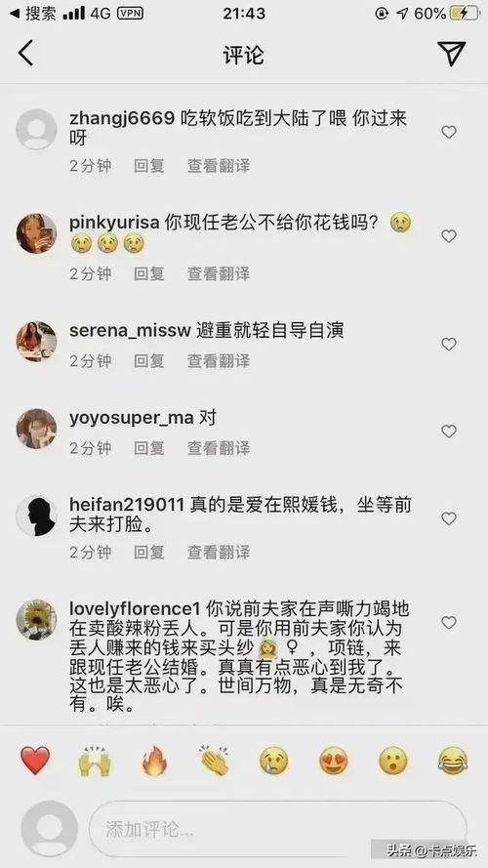The height and width of the screenshot is (868, 488).
Task: Insert the raised hands emoji
Action: 95,761
